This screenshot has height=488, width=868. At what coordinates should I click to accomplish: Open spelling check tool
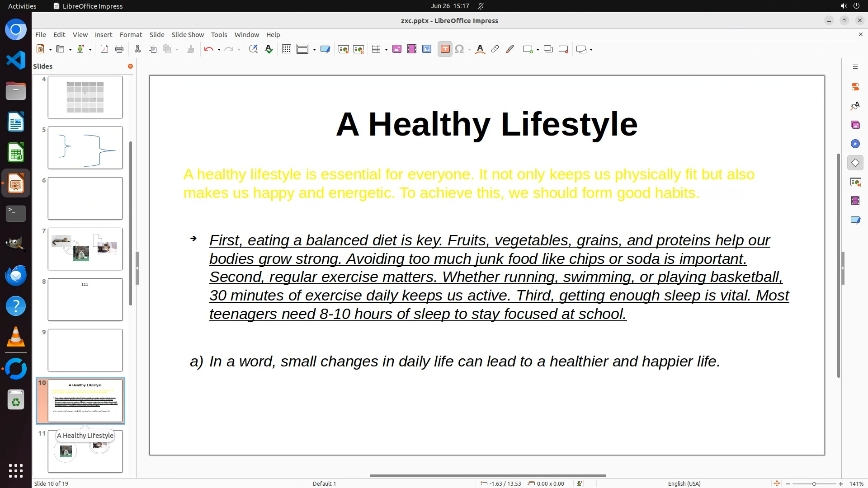pyautogui.click(x=269, y=49)
